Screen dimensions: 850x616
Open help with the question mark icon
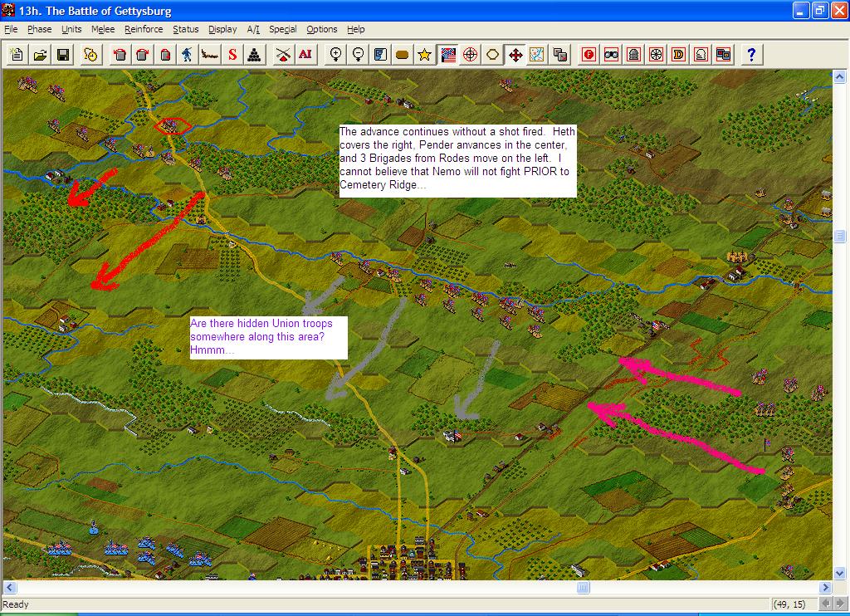[751, 54]
